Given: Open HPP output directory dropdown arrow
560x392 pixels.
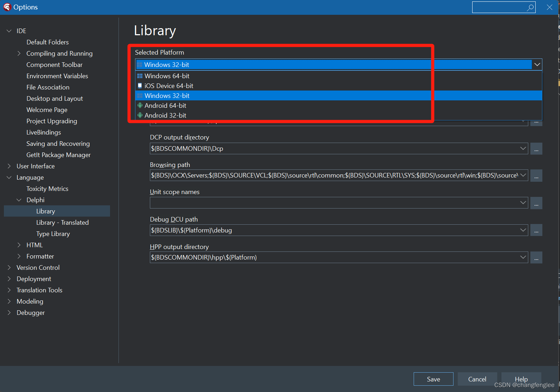Looking at the screenshot, I should tap(523, 257).
